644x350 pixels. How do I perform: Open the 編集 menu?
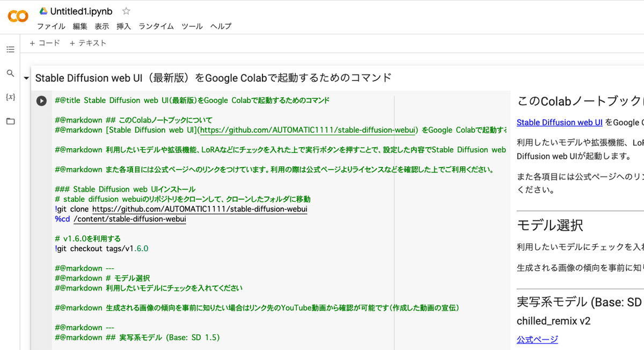[x=80, y=26]
